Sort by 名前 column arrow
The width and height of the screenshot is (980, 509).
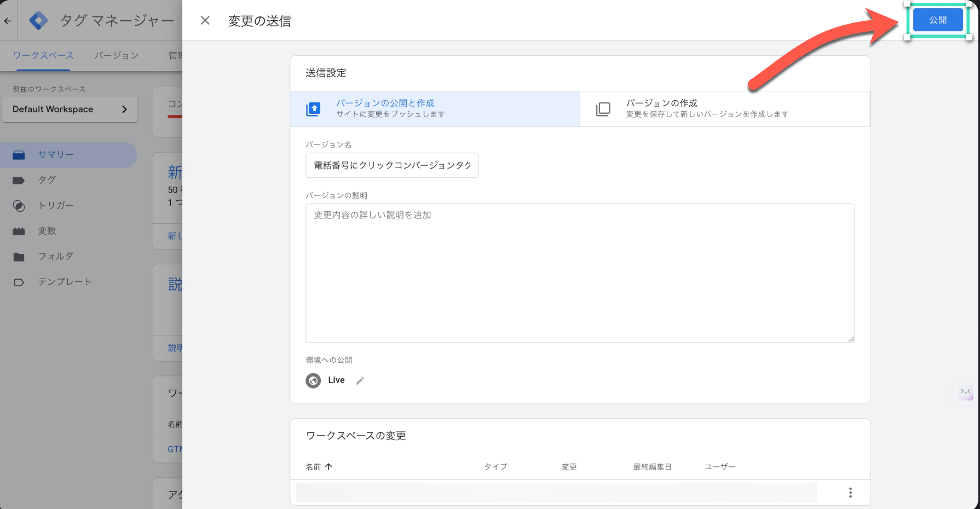click(x=328, y=467)
